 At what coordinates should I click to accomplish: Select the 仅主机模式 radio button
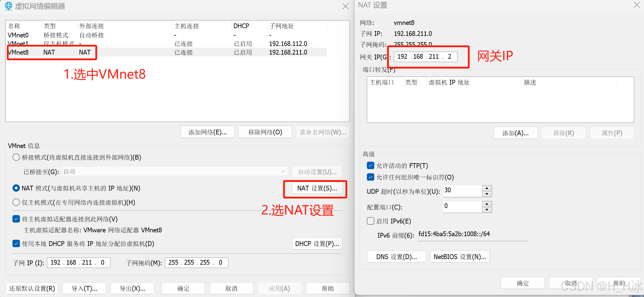point(16,202)
